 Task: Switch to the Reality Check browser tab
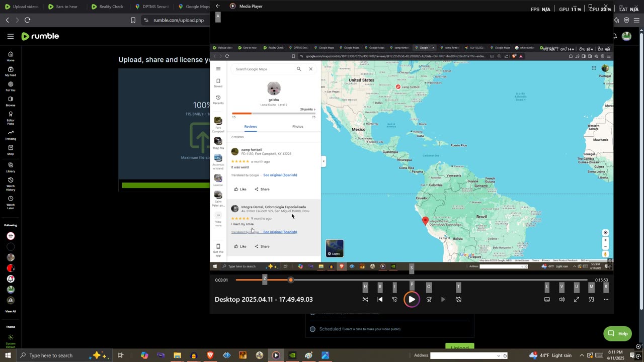[107, 7]
